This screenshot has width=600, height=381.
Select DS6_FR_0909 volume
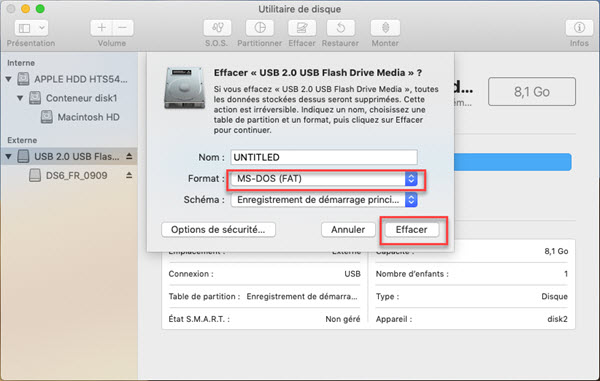69,176
